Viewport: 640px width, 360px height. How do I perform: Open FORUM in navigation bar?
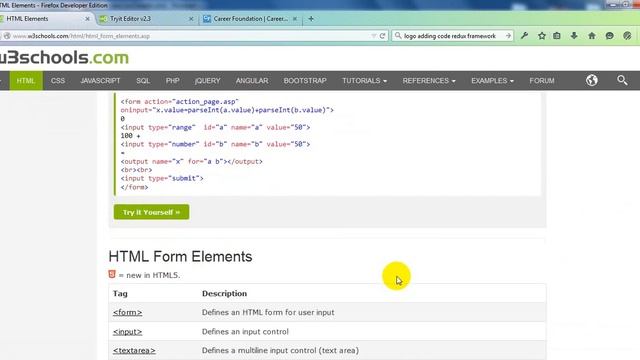pyautogui.click(x=542, y=81)
